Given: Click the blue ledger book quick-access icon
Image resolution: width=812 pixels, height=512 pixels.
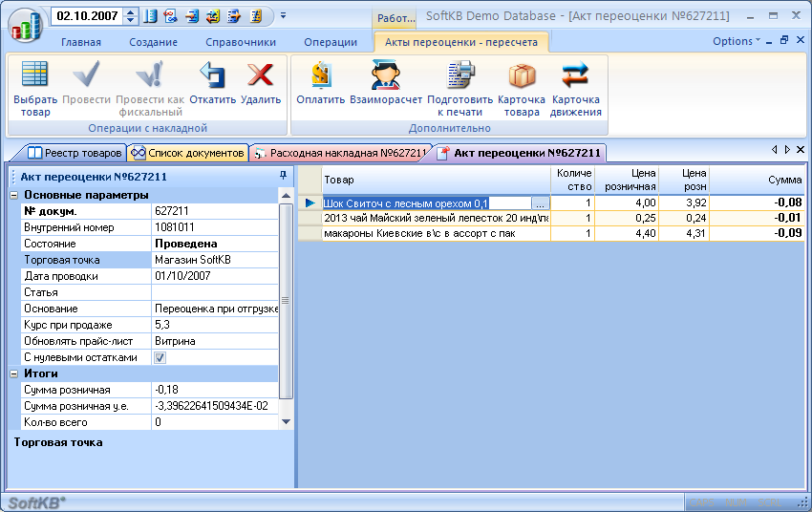Looking at the screenshot, I should point(150,16).
